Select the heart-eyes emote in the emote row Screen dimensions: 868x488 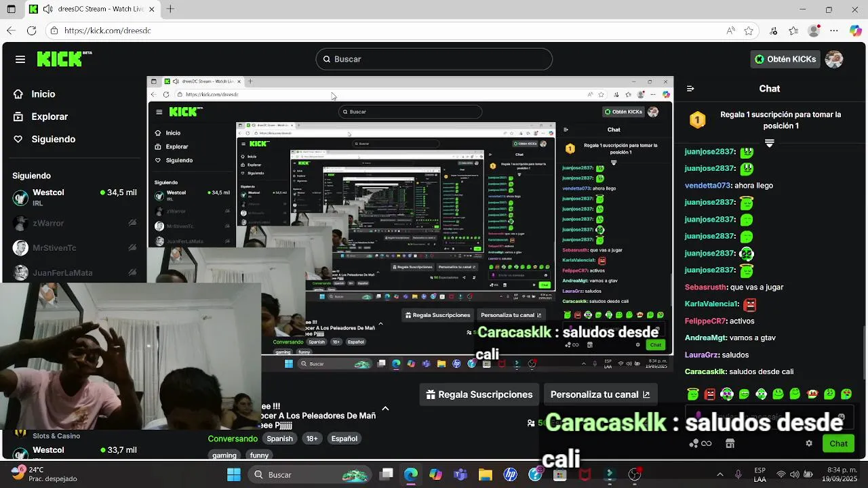pos(846,394)
